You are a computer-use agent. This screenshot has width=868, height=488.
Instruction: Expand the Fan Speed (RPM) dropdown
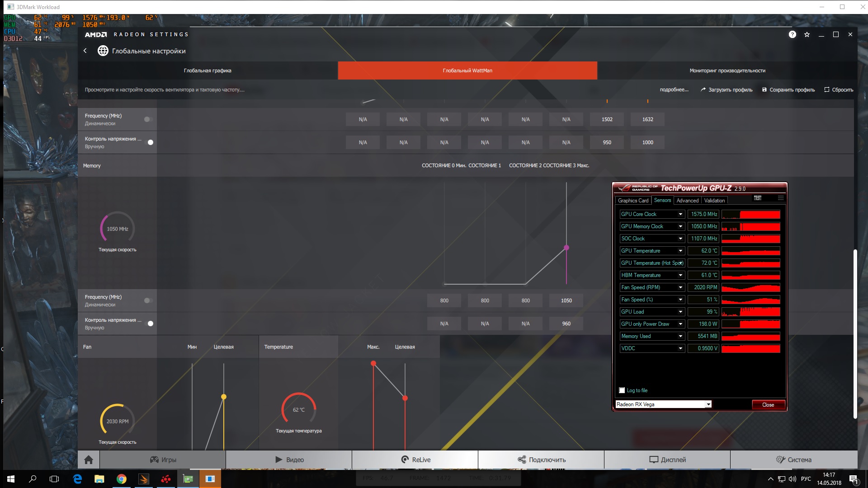click(680, 287)
